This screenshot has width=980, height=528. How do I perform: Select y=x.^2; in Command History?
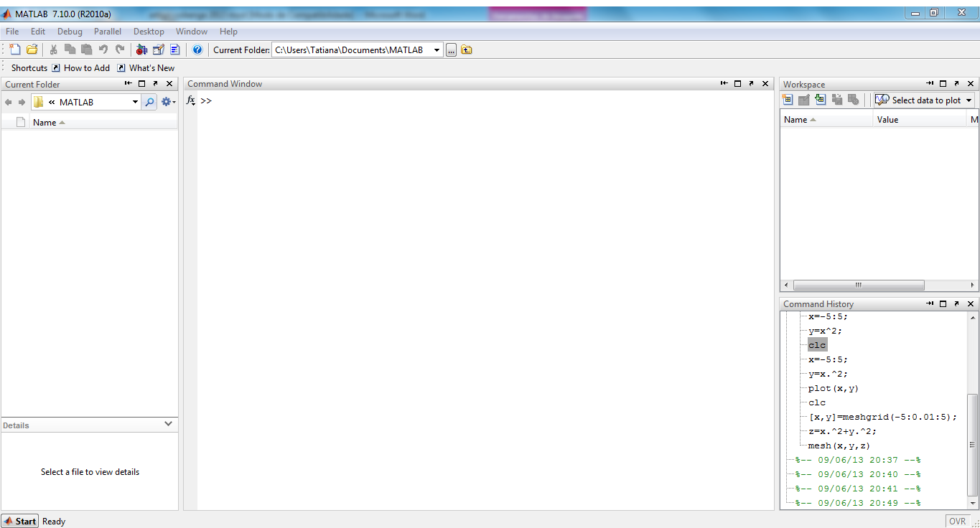point(828,374)
